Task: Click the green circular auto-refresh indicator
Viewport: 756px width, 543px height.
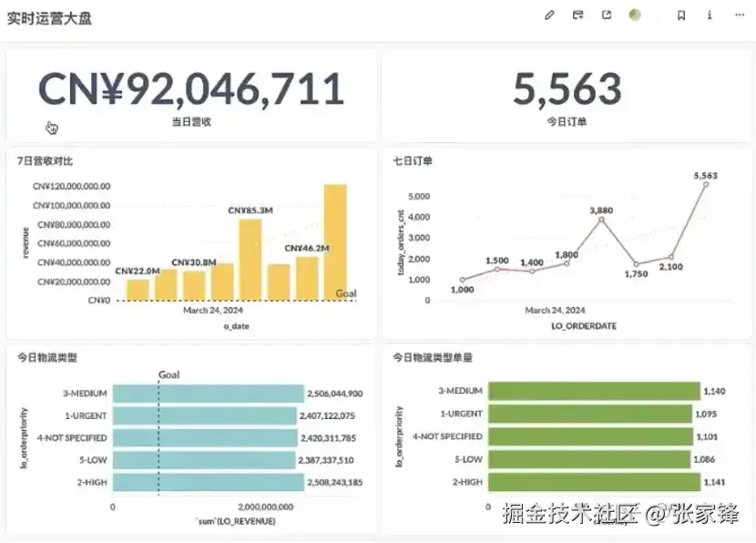Action: pyautogui.click(x=635, y=15)
